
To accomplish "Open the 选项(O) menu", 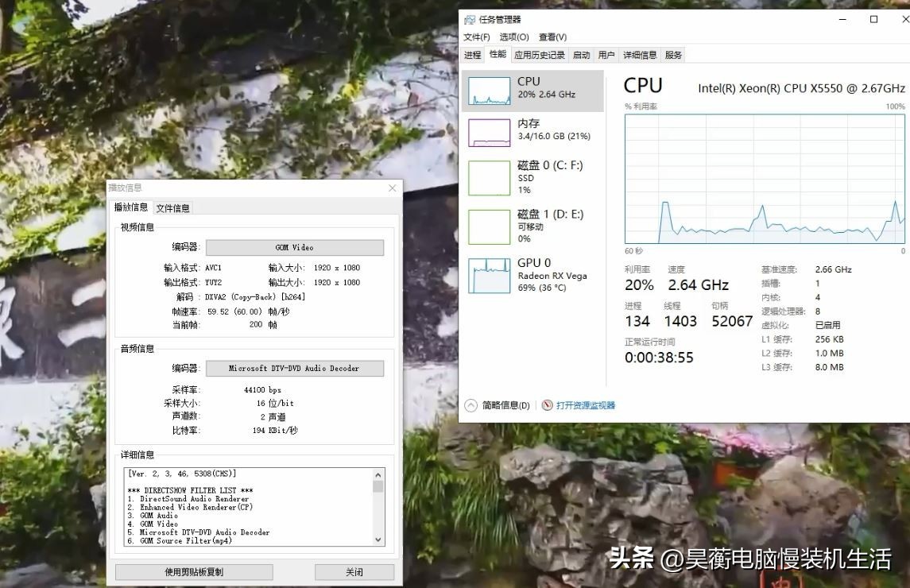I will coord(513,37).
